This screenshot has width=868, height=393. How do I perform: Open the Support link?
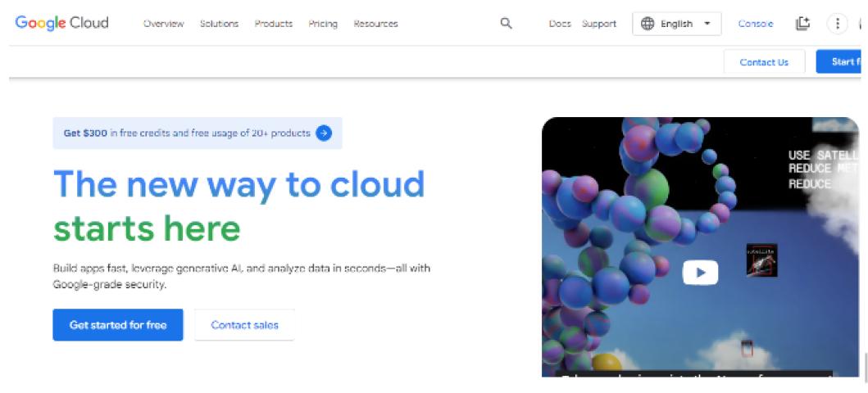pyautogui.click(x=599, y=24)
